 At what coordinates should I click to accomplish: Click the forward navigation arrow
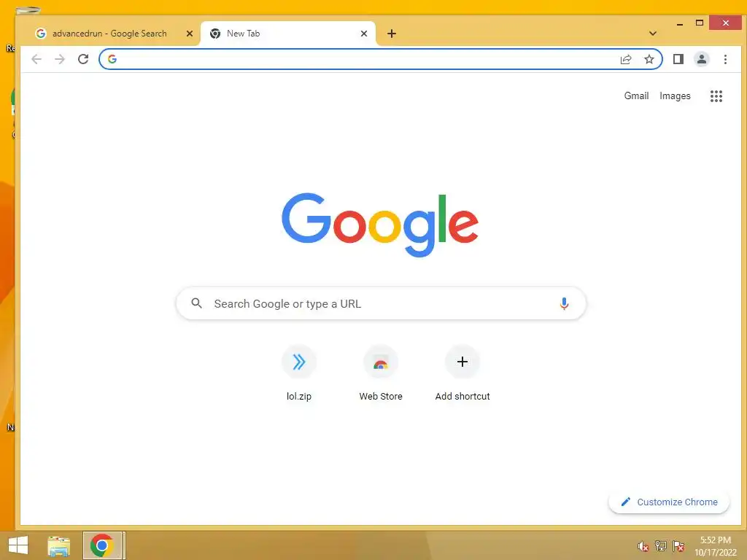tap(60, 59)
